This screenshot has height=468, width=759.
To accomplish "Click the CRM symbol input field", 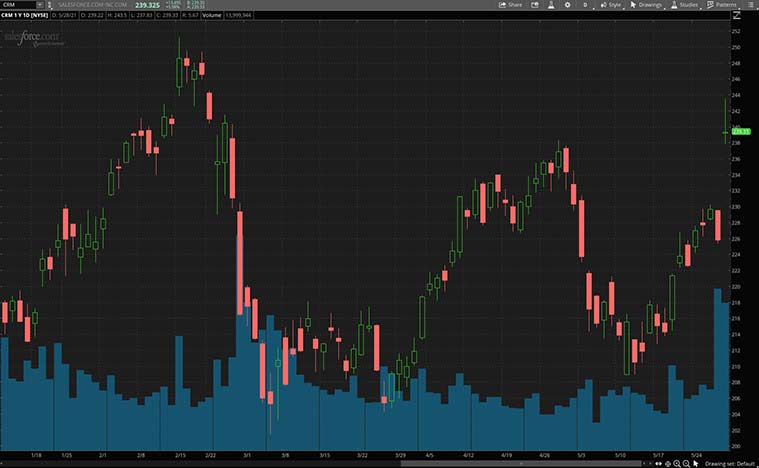I will pyautogui.click(x=18, y=4).
